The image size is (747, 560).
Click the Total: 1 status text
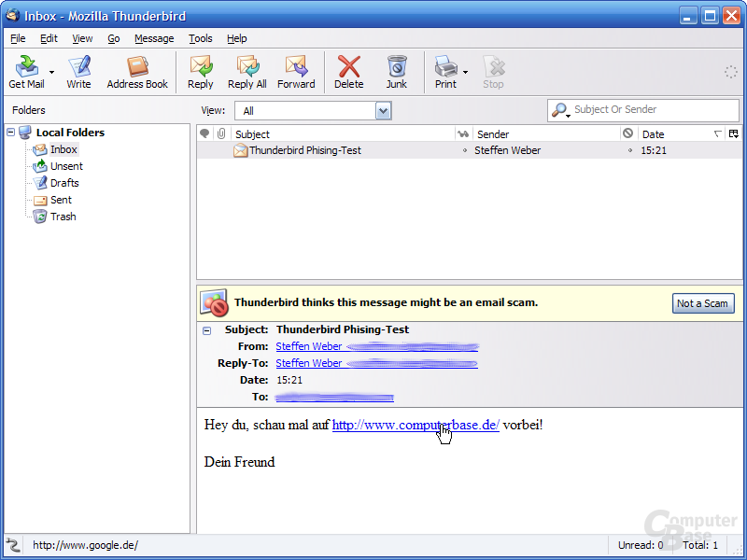(699, 545)
